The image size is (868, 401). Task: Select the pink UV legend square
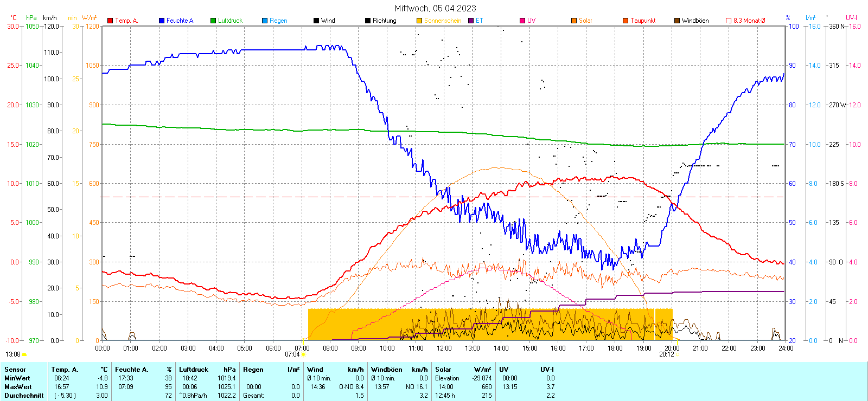click(x=522, y=21)
